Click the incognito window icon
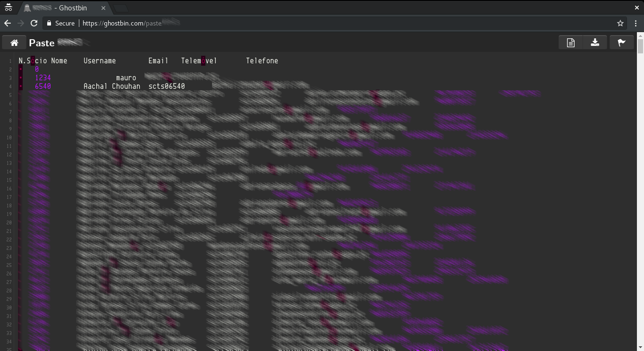 click(x=8, y=8)
